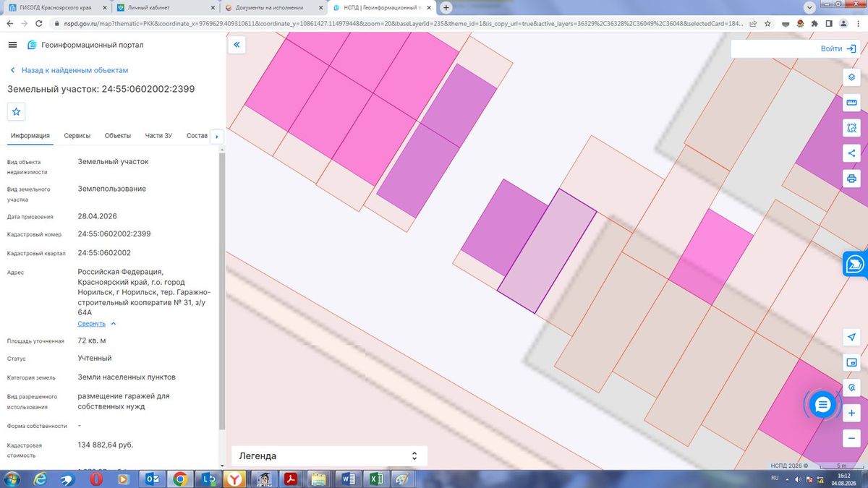This screenshot has width=868, height=488.
Task: Locate my position with arrow icon
Action: pyautogui.click(x=851, y=338)
